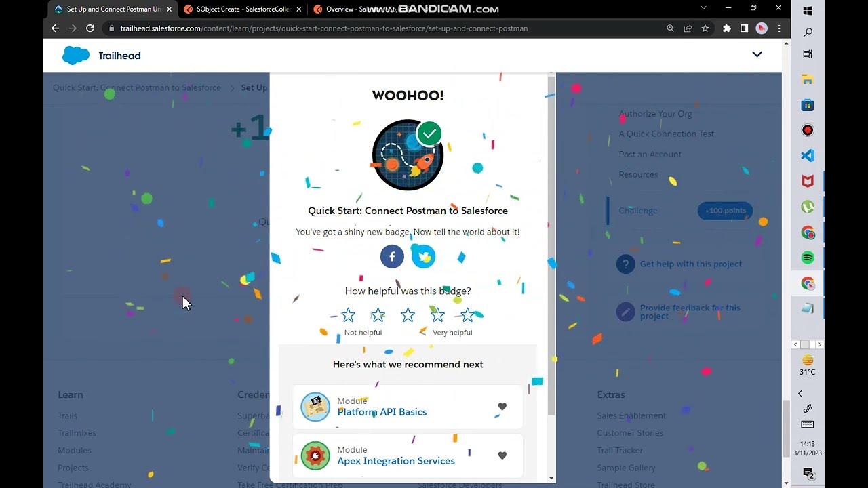
Task: Share the badge on Twitter
Action: pyautogui.click(x=424, y=257)
